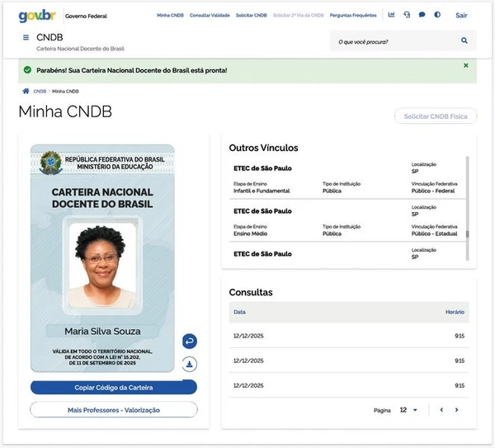Click the Copiar Código da Carteira button
The height and width of the screenshot is (448, 495).
tap(114, 387)
